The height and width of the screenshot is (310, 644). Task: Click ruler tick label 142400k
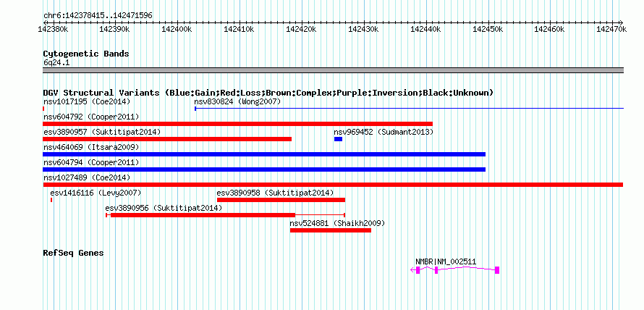(177, 29)
